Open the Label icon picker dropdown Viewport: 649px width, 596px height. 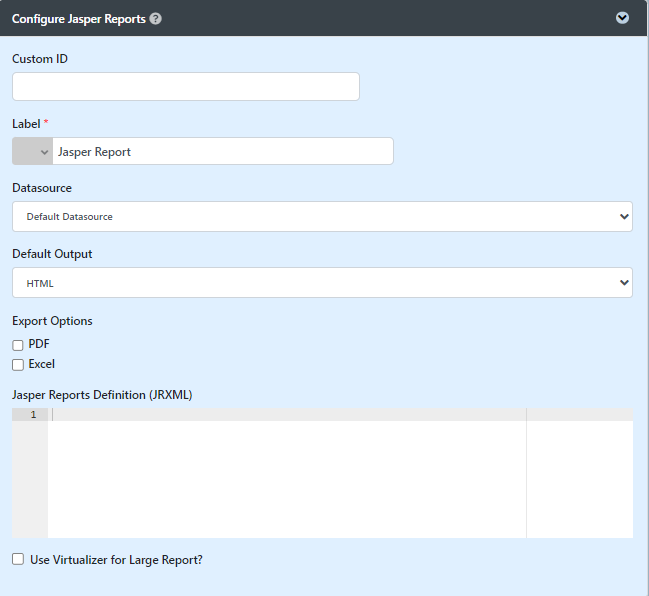pyautogui.click(x=32, y=152)
